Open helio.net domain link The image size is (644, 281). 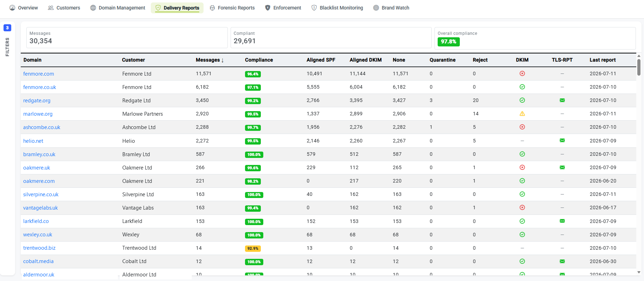click(33, 141)
